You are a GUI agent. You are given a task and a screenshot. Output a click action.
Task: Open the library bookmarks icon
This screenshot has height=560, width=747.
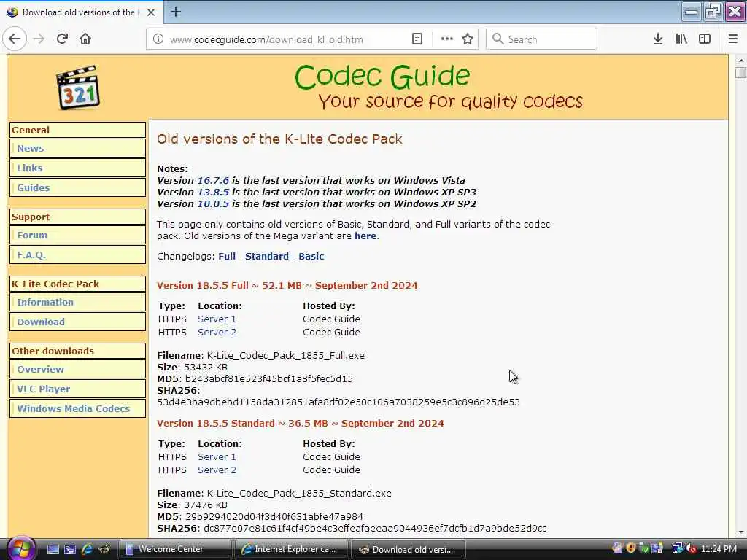point(681,39)
